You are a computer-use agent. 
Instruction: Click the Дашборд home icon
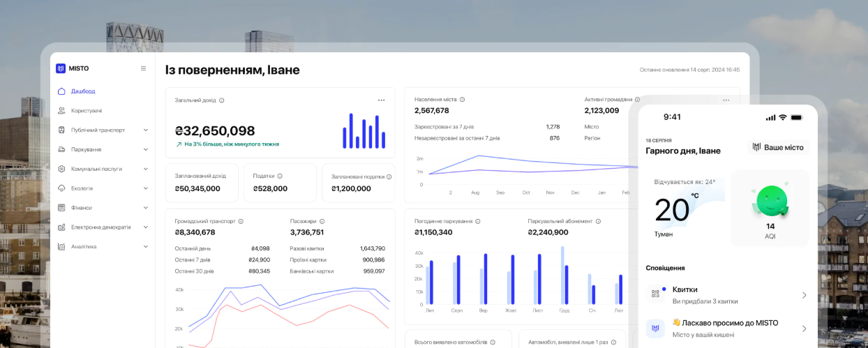(x=61, y=91)
